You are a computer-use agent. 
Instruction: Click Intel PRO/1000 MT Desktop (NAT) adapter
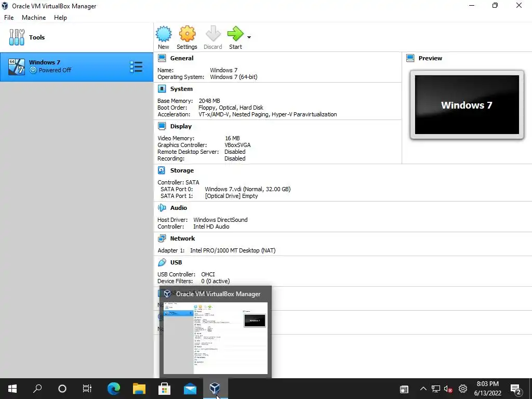click(233, 250)
